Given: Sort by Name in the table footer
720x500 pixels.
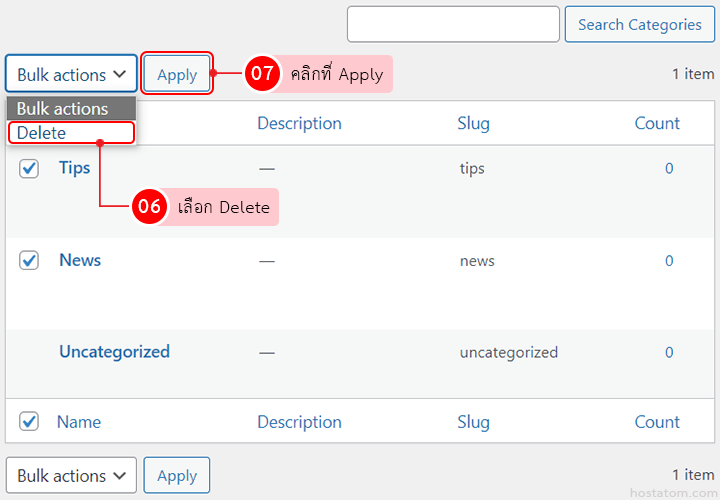Looking at the screenshot, I should [x=79, y=422].
